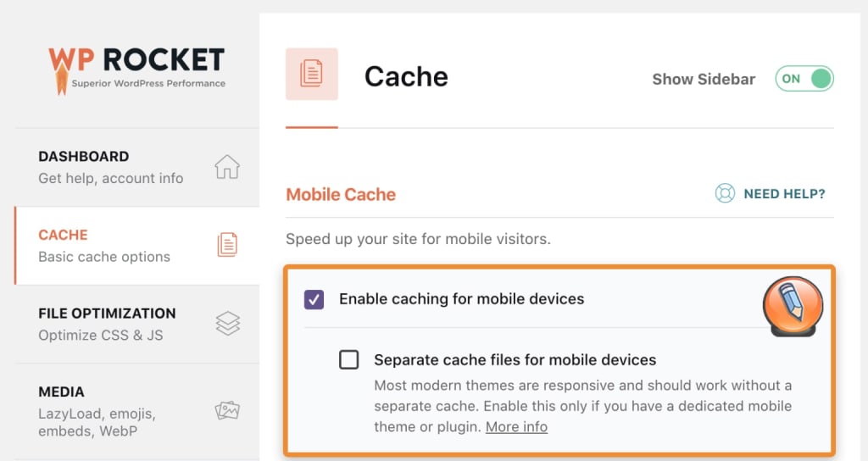Open the File Optimization section

click(107, 323)
